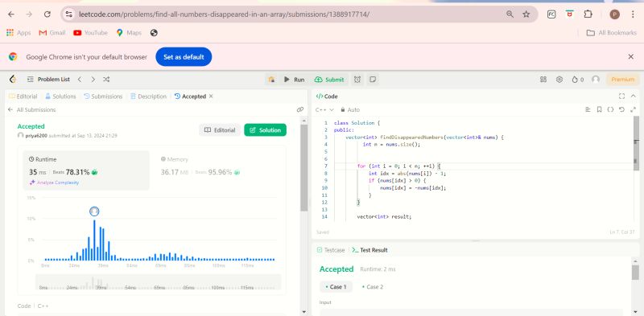The height and width of the screenshot is (316, 644).
Task: Open the alarm clock timer icon
Action: (357, 80)
